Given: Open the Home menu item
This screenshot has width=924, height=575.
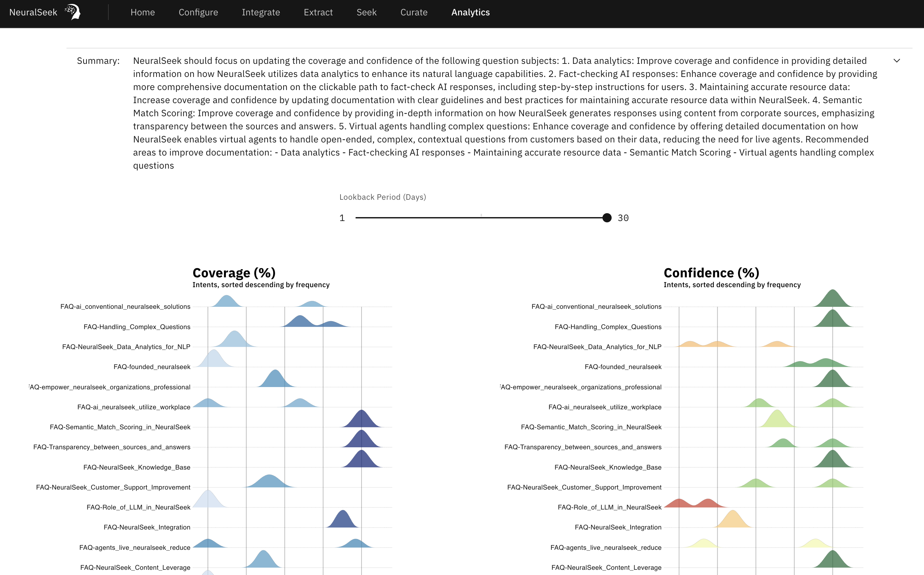Looking at the screenshot, I should (x=142, y=12).
